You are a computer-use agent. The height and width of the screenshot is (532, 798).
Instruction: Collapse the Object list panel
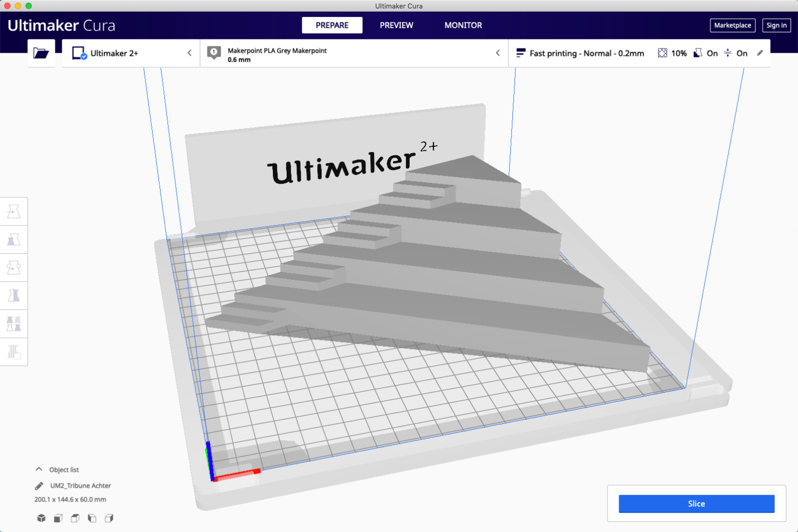point(39,469)
